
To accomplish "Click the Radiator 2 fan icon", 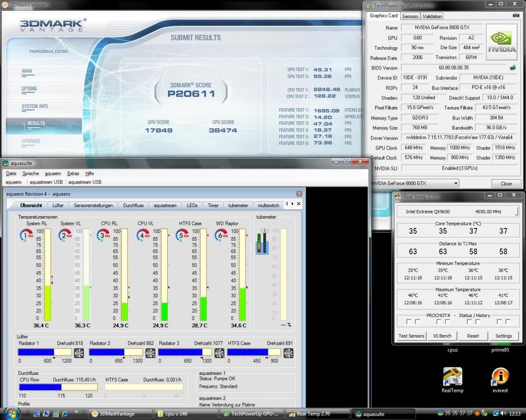I will [x=150, y=353].
